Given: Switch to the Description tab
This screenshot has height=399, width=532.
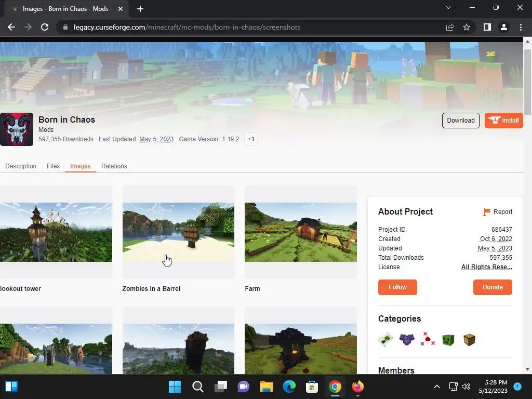Looking at the screenshot, I should [21, 166].
